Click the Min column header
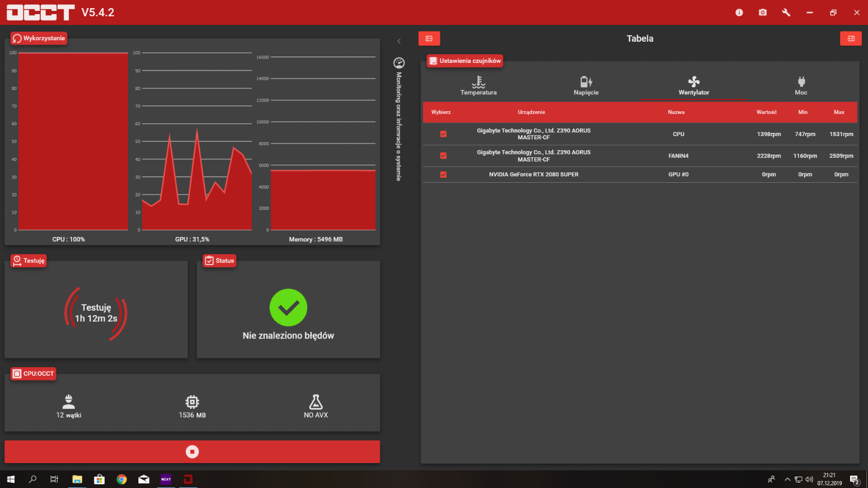The image size is (868, 488). coord(803,112)
